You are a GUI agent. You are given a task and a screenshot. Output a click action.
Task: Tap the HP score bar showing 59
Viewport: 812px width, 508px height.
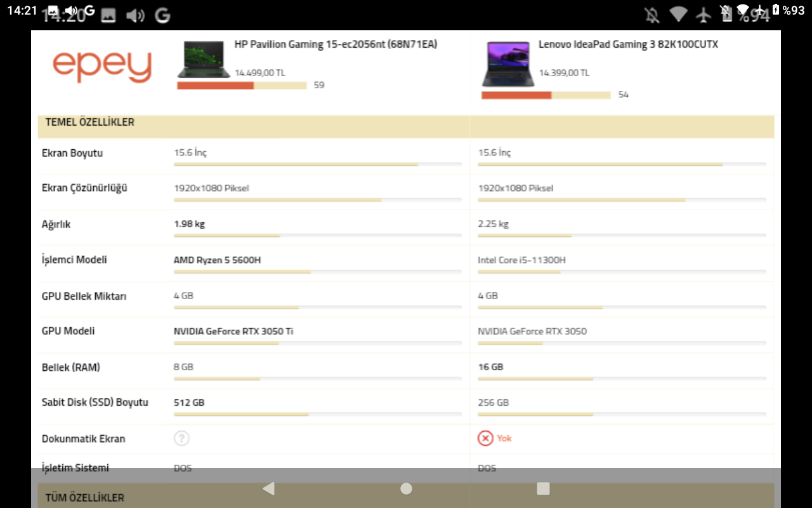242,85
